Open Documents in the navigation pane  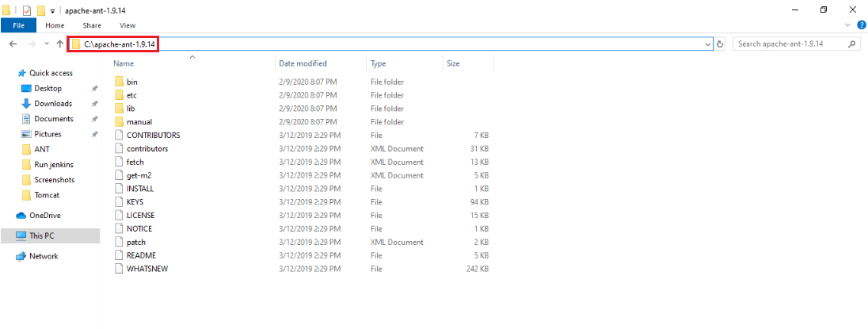54,119
